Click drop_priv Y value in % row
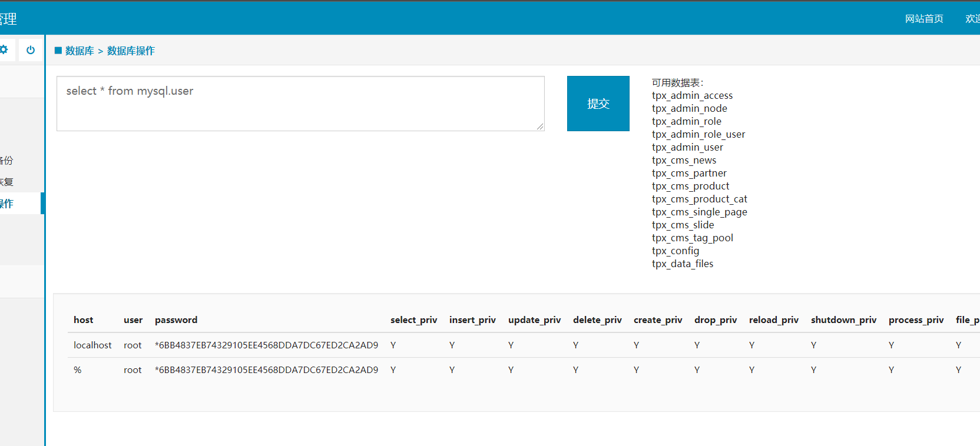 click(x=697, y=370)
